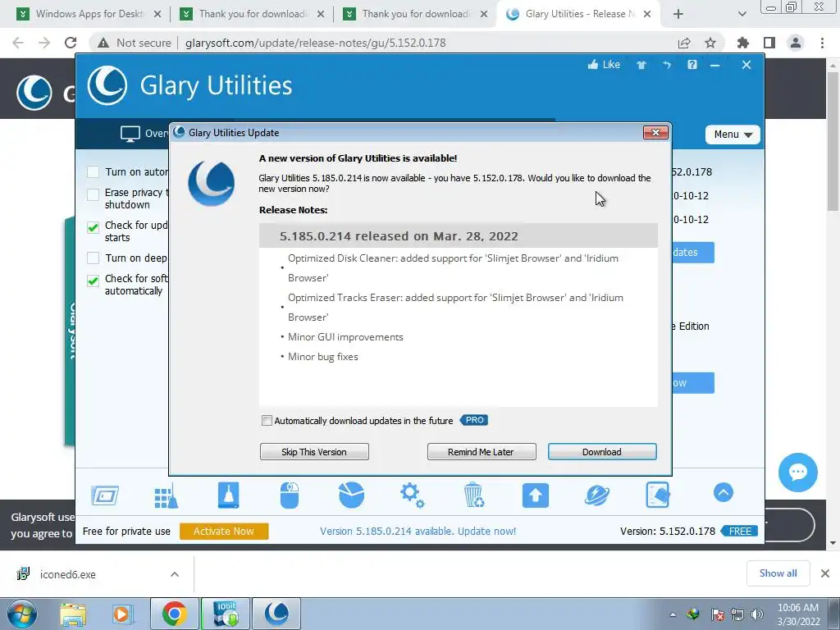The width and height of the screenshot is (840, 630).
Task: Expand toolbar with the round up-chevron button
Action: [x=724, y=492]
